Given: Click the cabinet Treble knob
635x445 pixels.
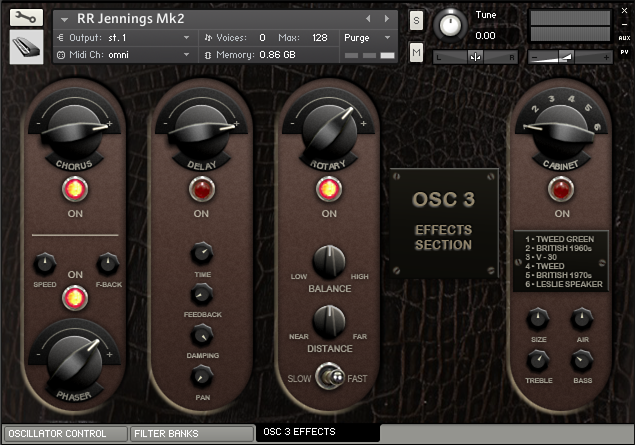Looking at the screenshot, I should pos(538,361).
